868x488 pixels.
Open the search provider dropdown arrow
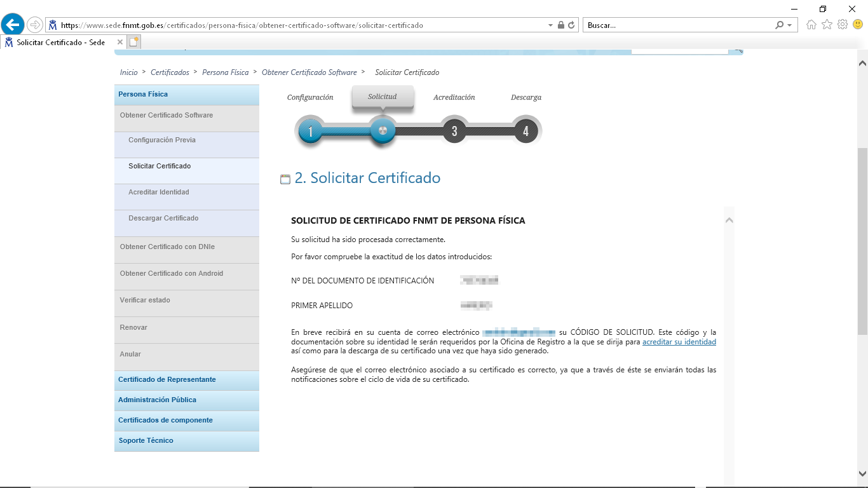coord(789,25)
